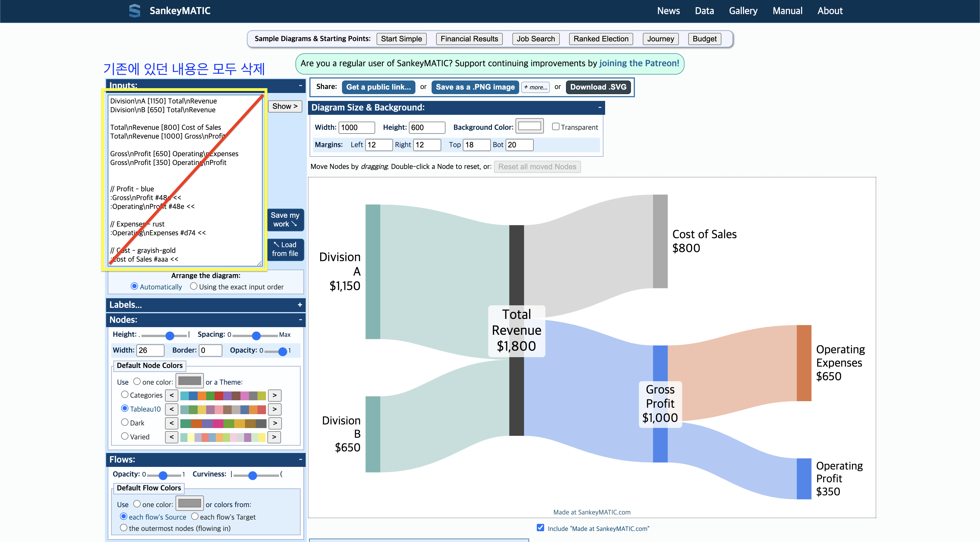Click the diagram Width input field

point(356,127)
